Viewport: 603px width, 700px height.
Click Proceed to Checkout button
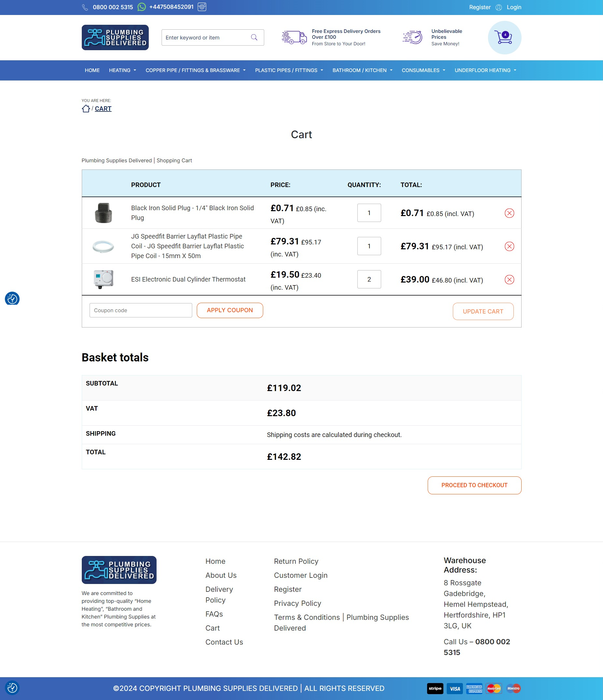pos(474,485)
